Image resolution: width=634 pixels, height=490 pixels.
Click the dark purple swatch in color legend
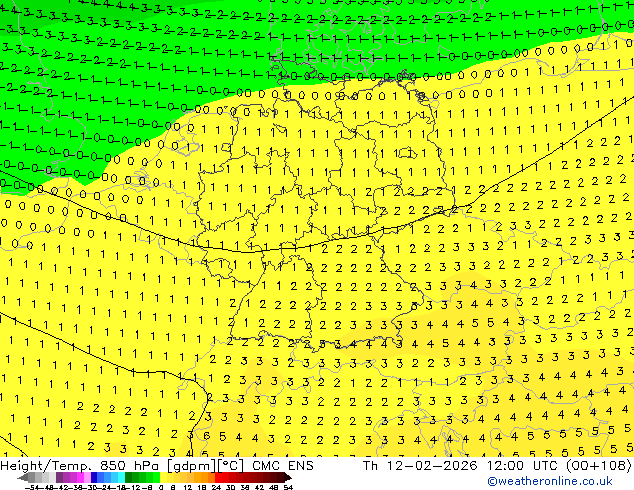click(59, 478)
